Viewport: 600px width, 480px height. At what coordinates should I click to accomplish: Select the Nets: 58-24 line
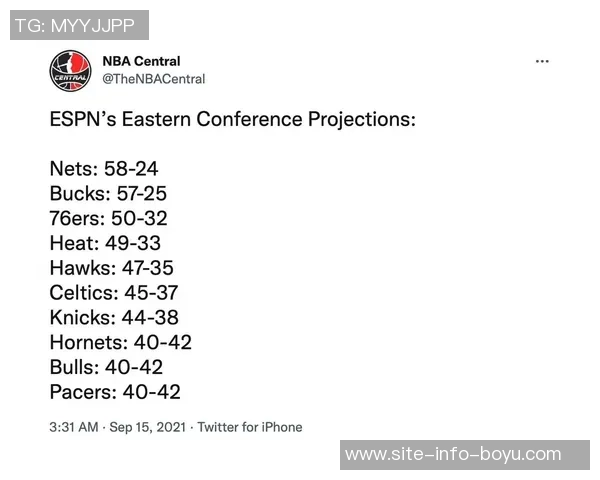click(104, 169)
